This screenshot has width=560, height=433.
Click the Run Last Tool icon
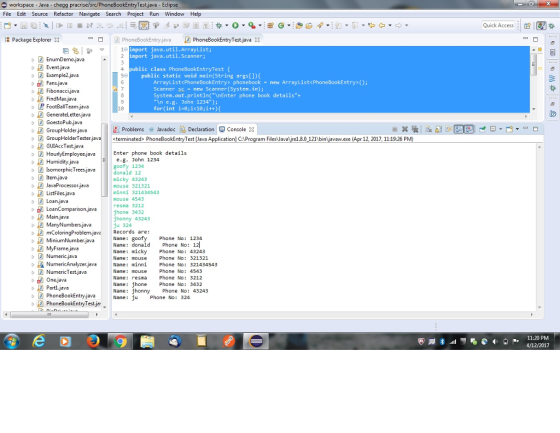[252, 25]
